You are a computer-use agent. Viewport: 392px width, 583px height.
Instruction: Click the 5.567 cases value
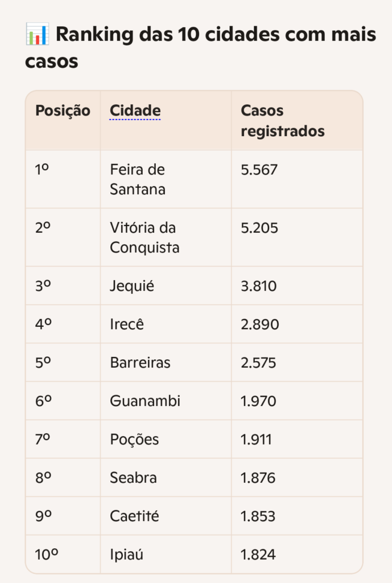tap(259, 170)
